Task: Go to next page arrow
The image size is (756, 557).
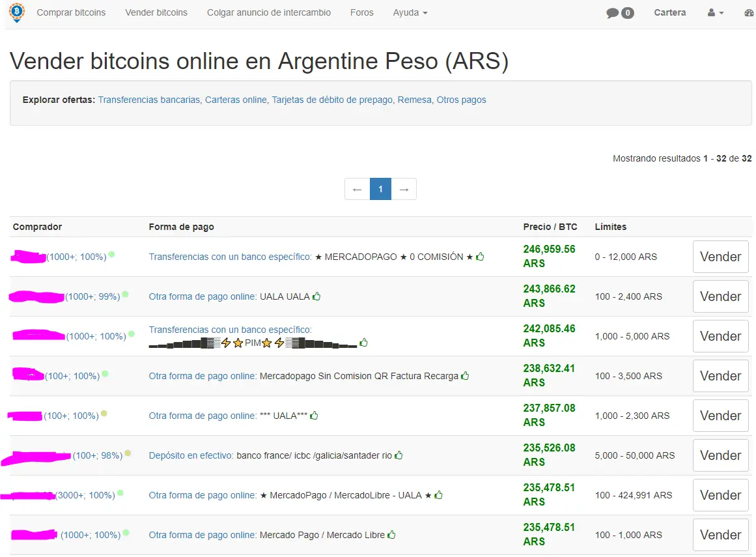Action: (404, 189)
